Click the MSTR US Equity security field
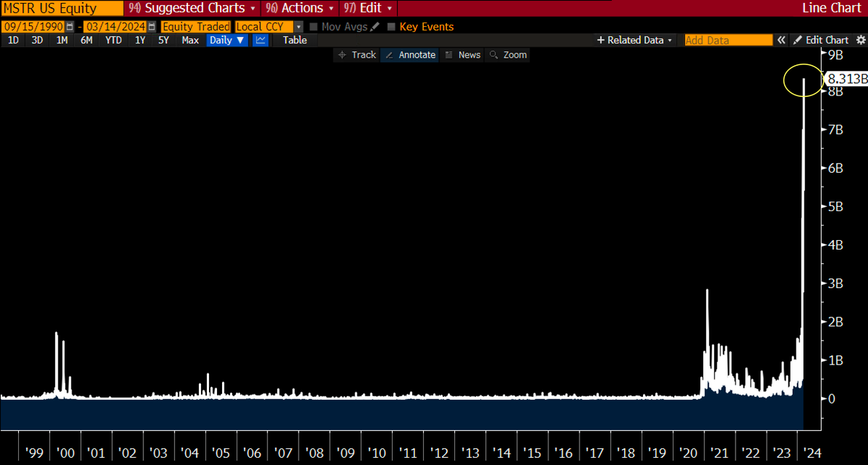The width and height of the screenshot is (868, 465). click(61, 9)
